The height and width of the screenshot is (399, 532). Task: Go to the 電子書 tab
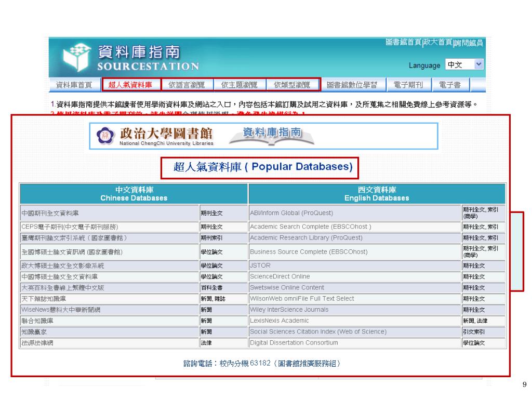450,85
